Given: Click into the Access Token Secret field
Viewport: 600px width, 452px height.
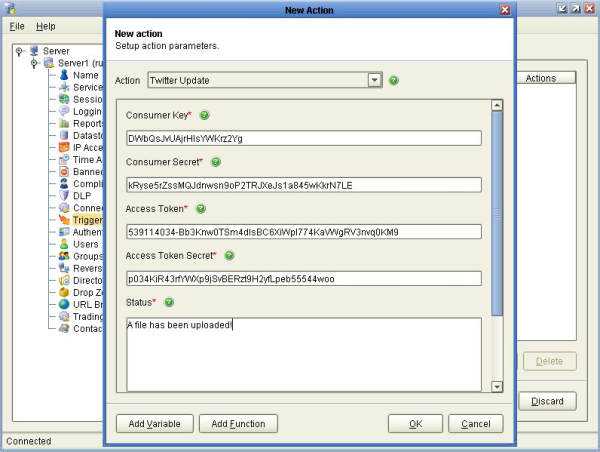Looking at the screenshot, I should [x=304, y=279].
